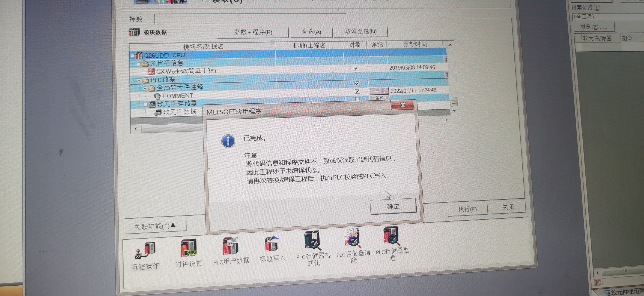Viewport: 644px width, 296px height.
Task: Toggle the COMMENT row target checkbox
Action: click(x=357, y=92)
